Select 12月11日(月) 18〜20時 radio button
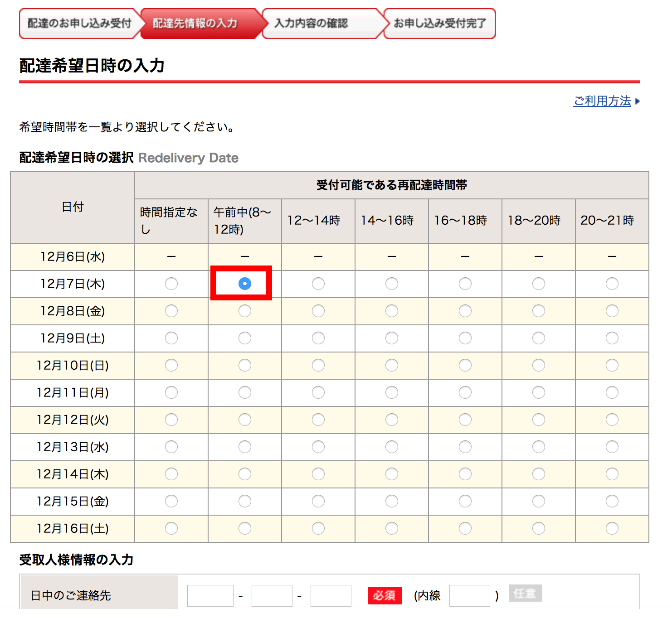 539,392
